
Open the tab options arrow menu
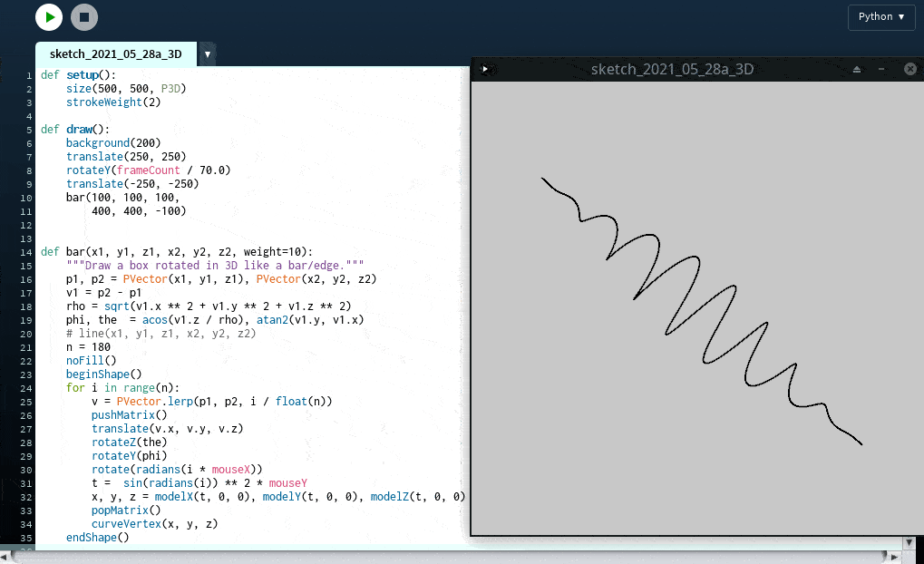pyautogui.click(x=208, y=54)
